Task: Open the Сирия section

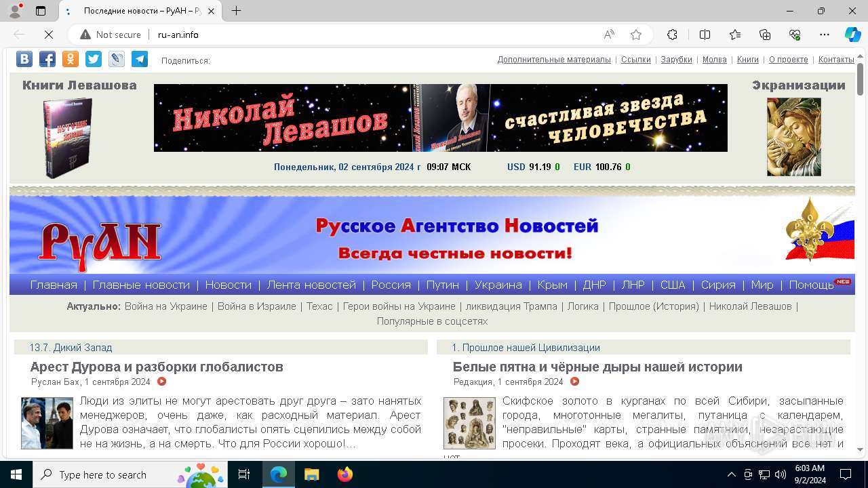Action: pyautogui.click(x=718, y=285)
